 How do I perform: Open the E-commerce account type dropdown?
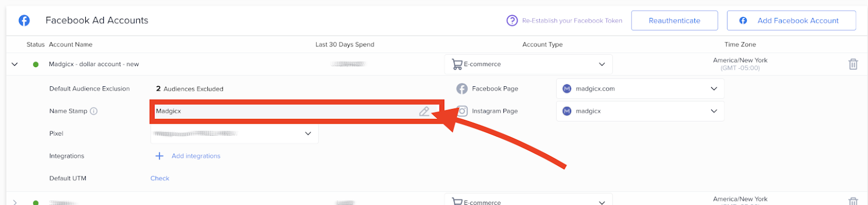528,64
